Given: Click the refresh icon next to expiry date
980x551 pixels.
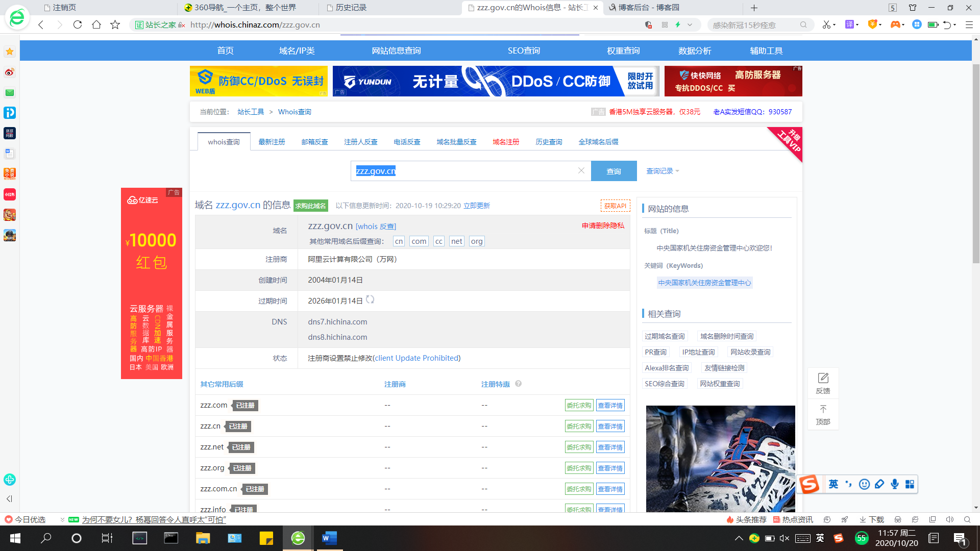Looking at the screenshot, I should pyautogui.click(x=370, y=300).
